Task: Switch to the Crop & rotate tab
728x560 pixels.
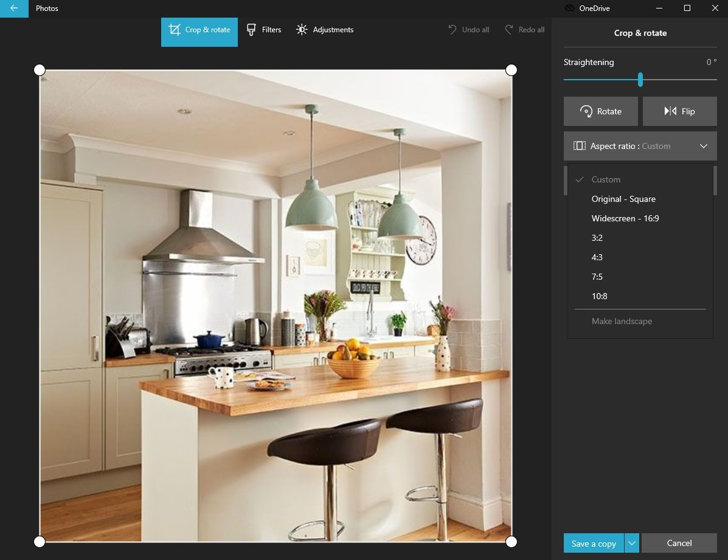Action: click(x=199, y=30)
